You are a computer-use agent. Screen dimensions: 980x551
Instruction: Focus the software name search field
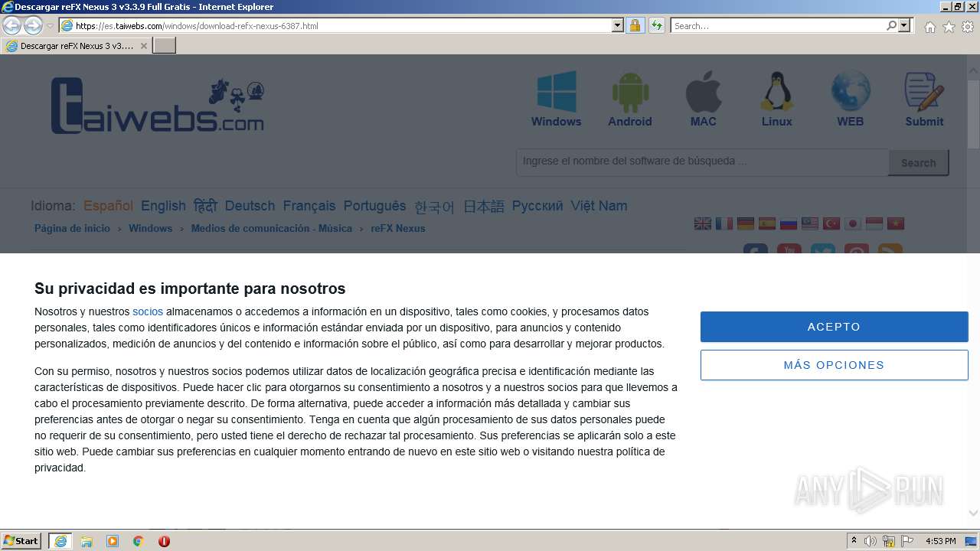pyautogui.click(x=702, y=161)
